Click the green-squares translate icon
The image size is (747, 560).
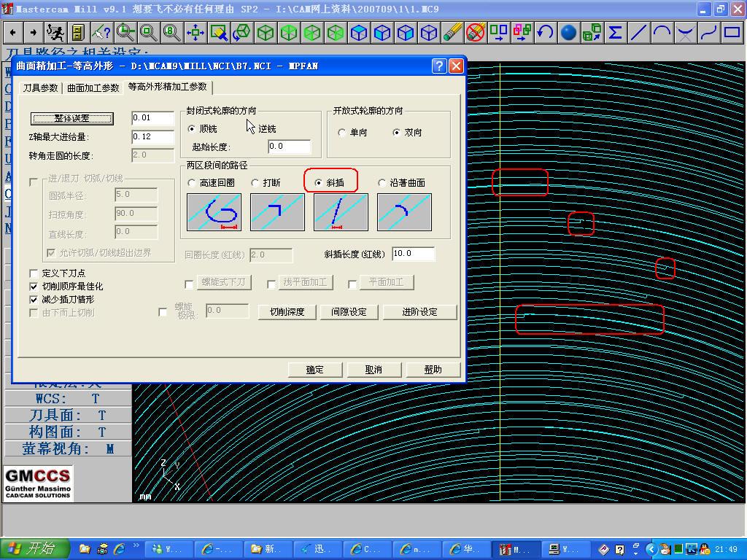click(x=499, y=32)
